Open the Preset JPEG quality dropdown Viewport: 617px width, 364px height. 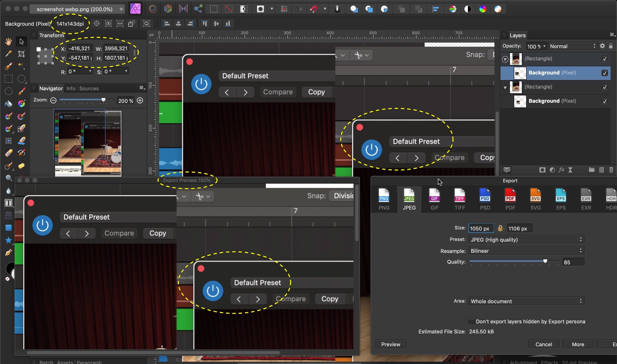coord(526,240)
